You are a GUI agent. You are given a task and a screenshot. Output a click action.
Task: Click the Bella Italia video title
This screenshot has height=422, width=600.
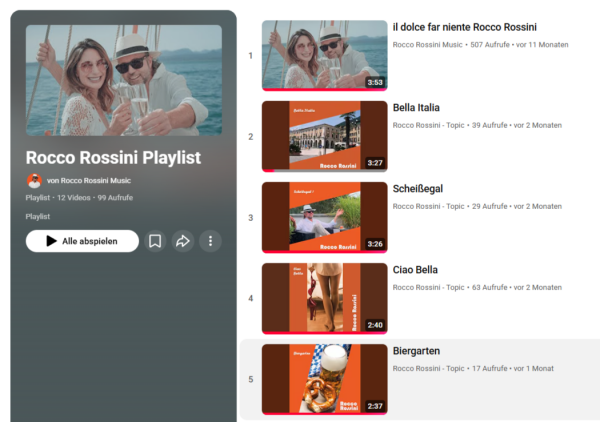pyautogui.click(x=416, y=108)
